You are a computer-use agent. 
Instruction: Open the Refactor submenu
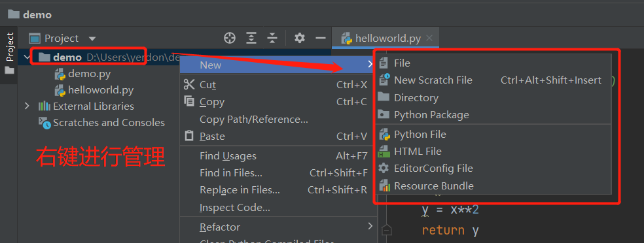tap(278, 227)
